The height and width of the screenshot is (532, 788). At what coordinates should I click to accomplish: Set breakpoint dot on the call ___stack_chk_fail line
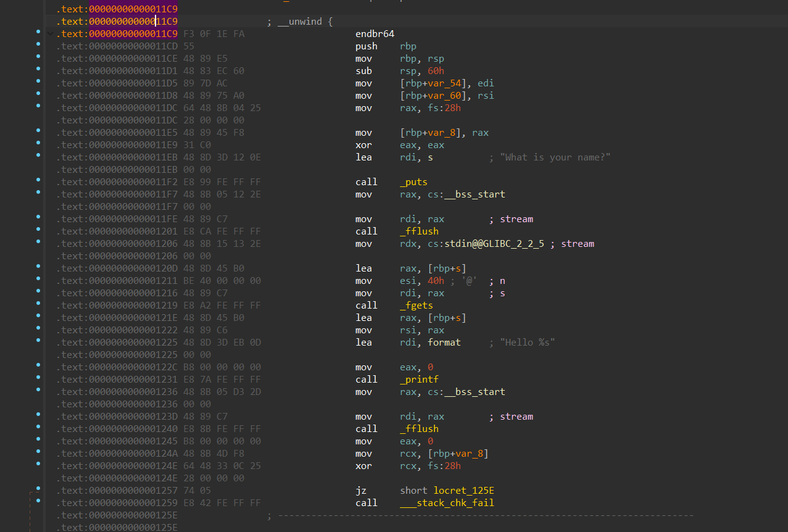38,501
